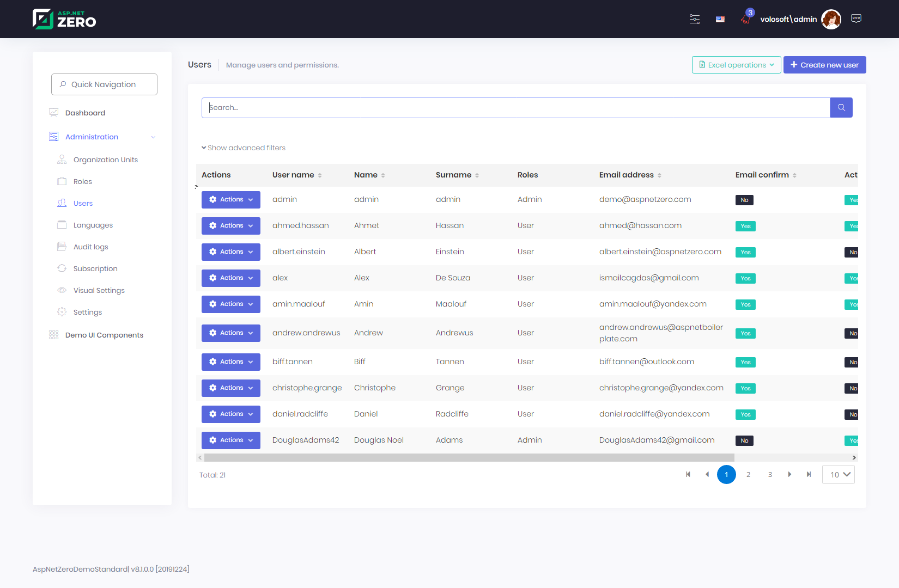Open Actions dropdown for albert.einstein

point(231,252)
